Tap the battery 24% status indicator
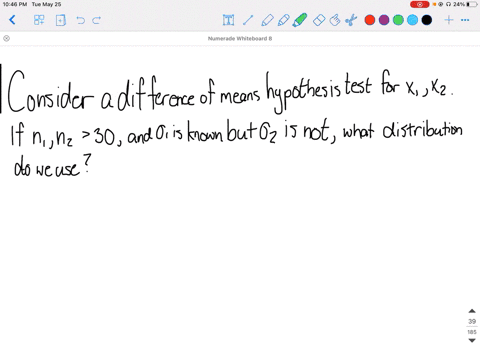This screenshot has height=360, width=480. [x=465, y=4]
